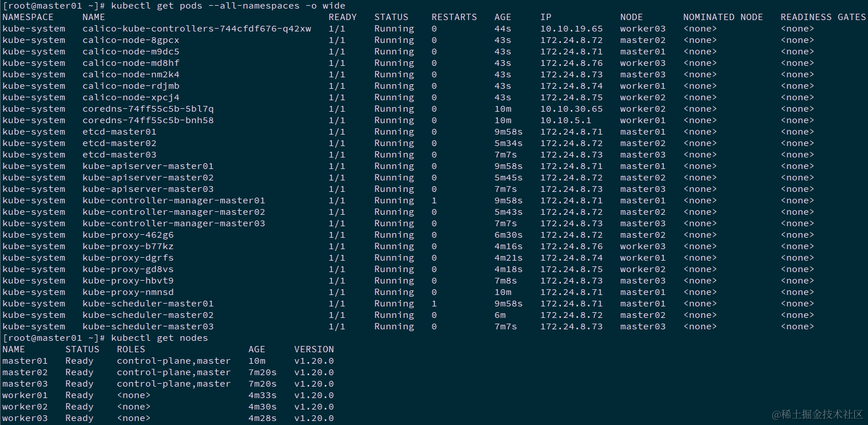Click kube-scheduler-master01 pod name

click(x=148, y=304)
